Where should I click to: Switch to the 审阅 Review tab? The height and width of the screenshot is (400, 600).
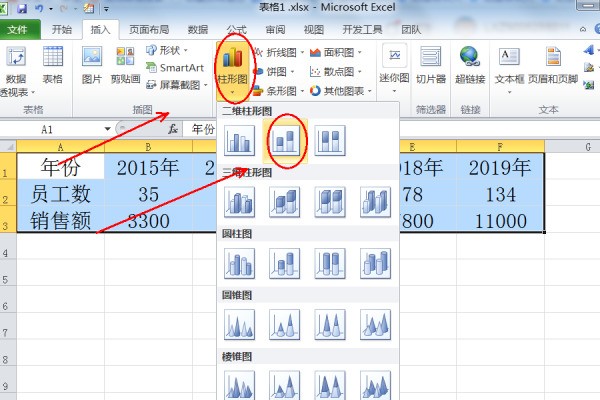coord(275,29)
